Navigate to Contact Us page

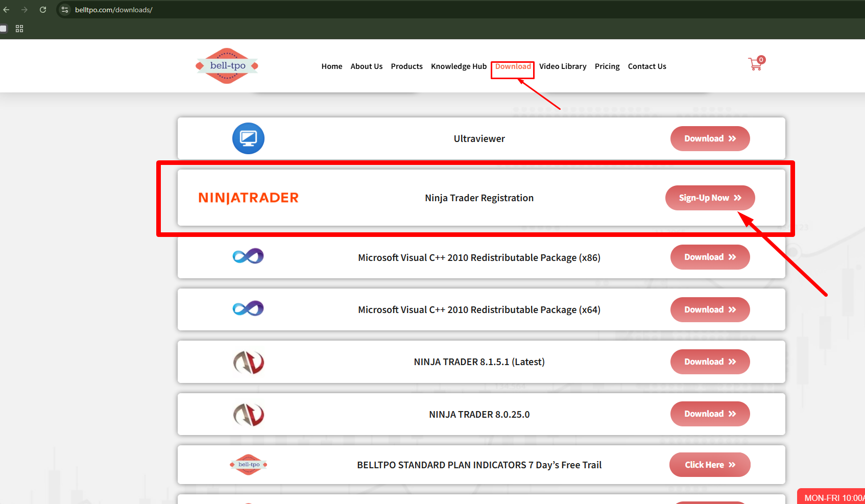(x=646, y=66)
